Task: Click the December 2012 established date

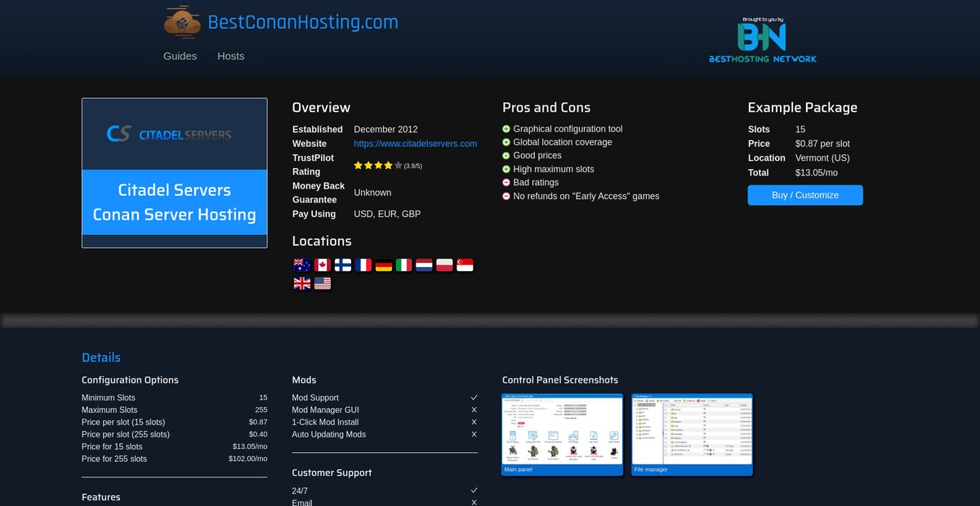Action: [385, 129]
